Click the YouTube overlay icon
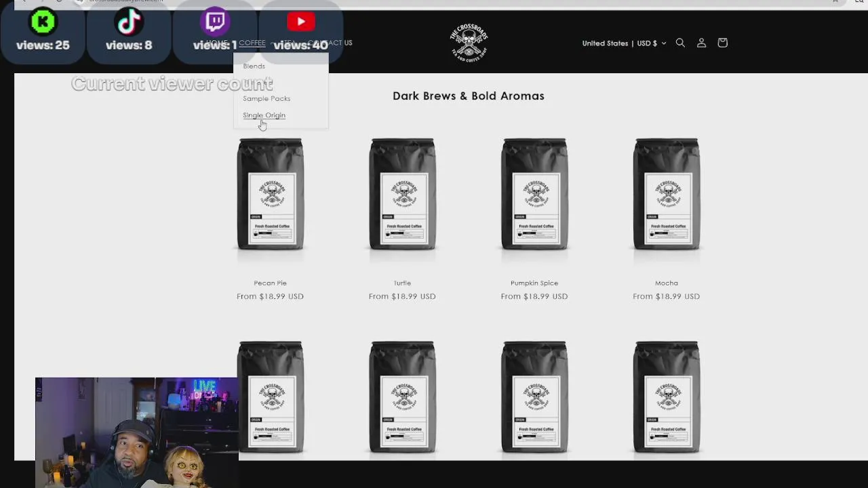868x488 pixels. 300,22
